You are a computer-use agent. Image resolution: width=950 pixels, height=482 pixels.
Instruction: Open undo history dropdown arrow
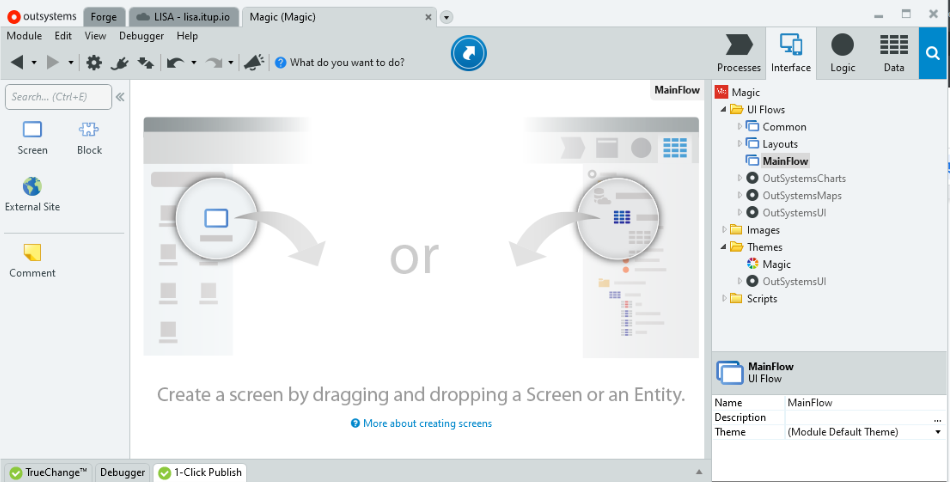(x=194, y=62)
